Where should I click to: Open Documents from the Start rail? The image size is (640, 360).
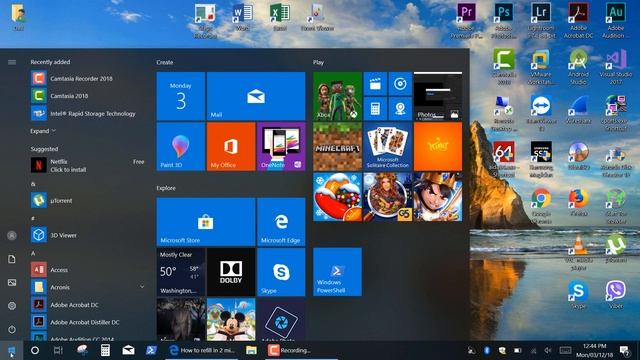pos(12,259)
